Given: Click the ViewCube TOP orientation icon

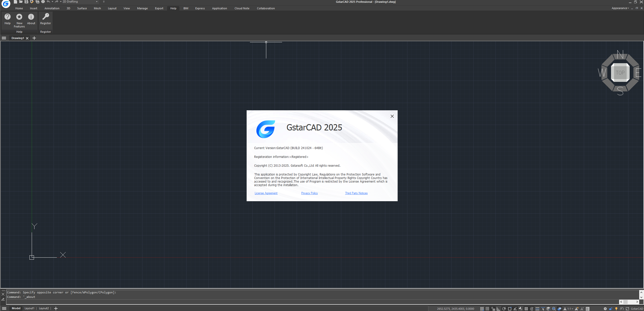Looking at the screenshot, I should tap(620, 72).
